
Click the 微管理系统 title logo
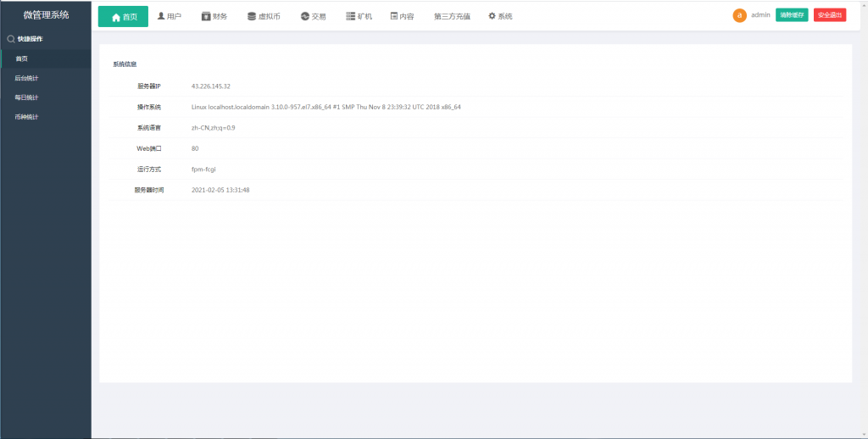tap(46, 14)
